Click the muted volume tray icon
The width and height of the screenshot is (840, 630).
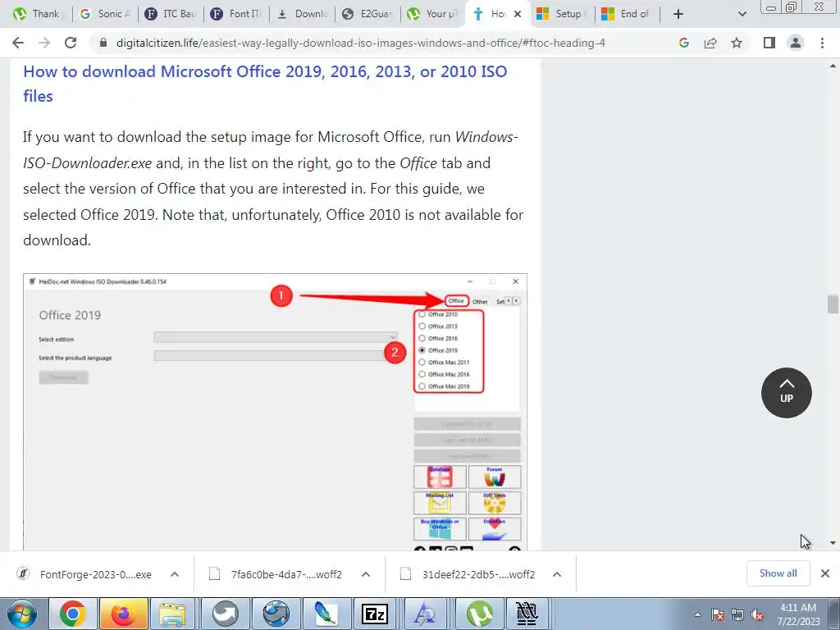tap(757, 614)
